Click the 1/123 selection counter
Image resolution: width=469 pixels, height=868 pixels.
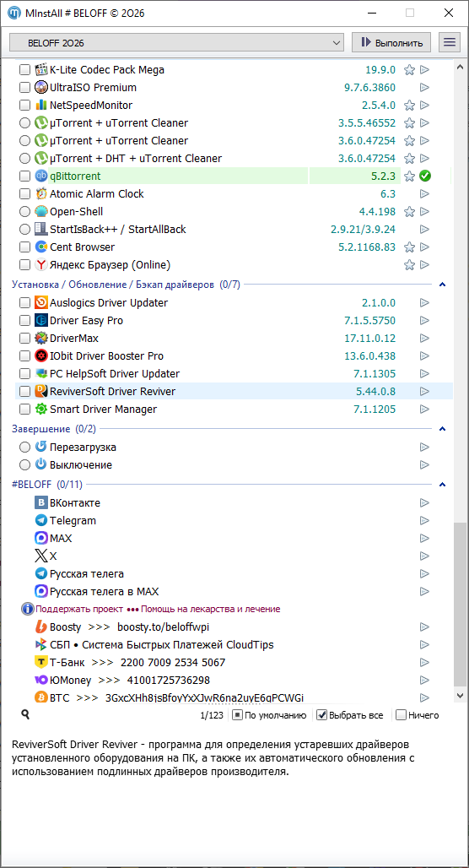tap(212, 715)
